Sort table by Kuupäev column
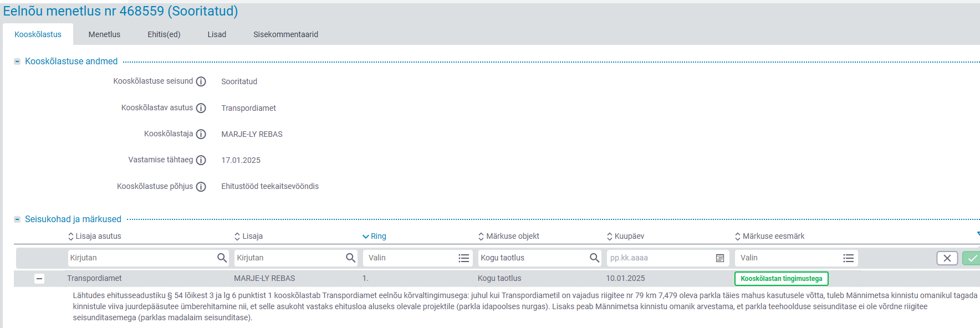Viewport: 980px width, 328px height. pos(626,236)
